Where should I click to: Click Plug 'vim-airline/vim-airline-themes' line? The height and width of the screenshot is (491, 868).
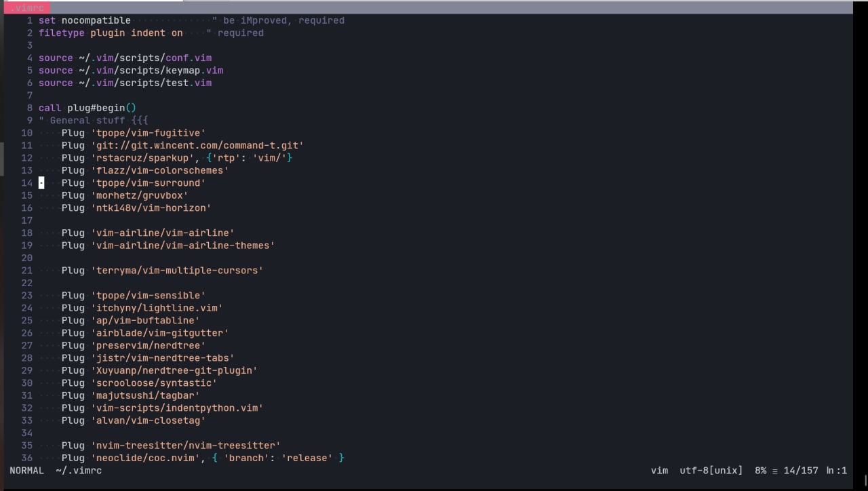(x=168, y=245)
